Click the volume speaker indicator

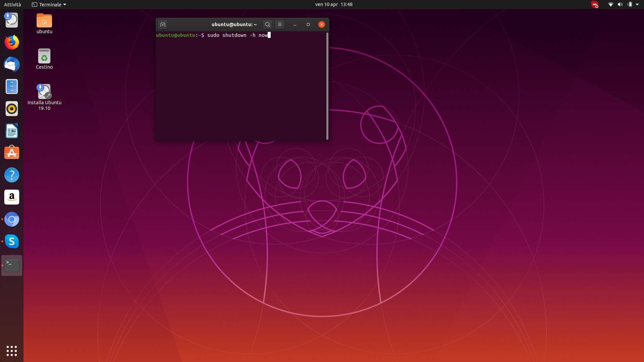click(620, 5)
